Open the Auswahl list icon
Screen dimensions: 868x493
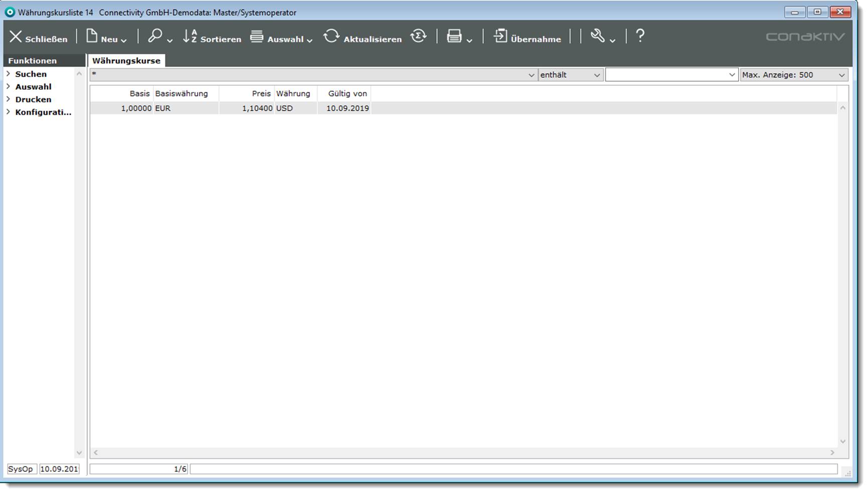coord(257,36)
